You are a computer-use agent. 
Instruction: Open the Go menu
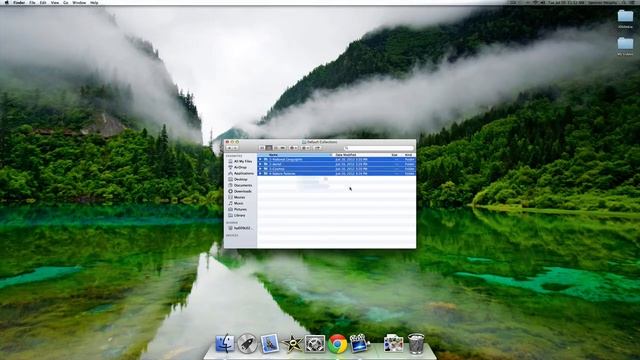[66, 2]
